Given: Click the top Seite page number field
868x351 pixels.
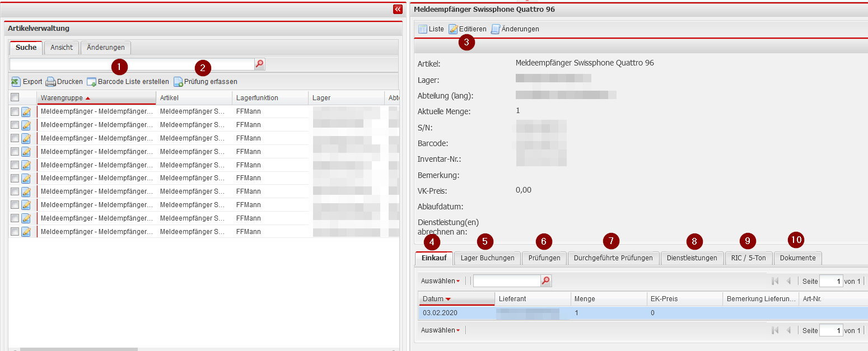Looking at the screenshot, I should click(x=830, y=281).
